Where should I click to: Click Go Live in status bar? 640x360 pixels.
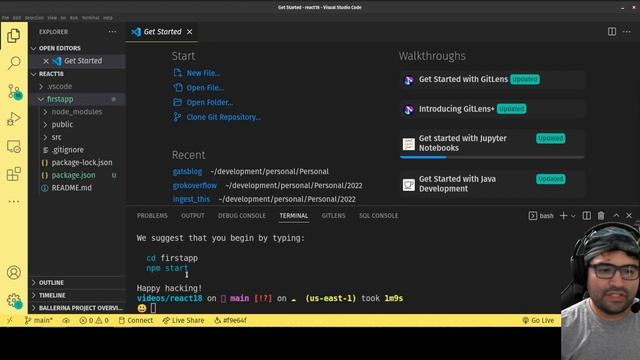(x=538, y=320)
